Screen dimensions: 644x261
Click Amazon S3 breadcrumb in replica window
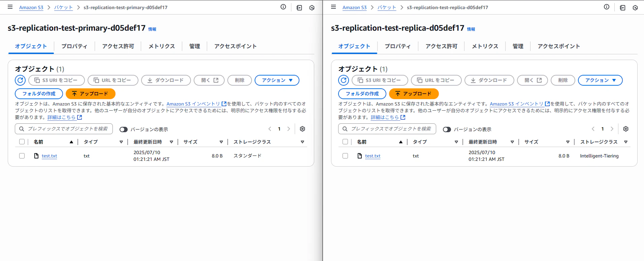pyautogui.click(x=354, y=7)
